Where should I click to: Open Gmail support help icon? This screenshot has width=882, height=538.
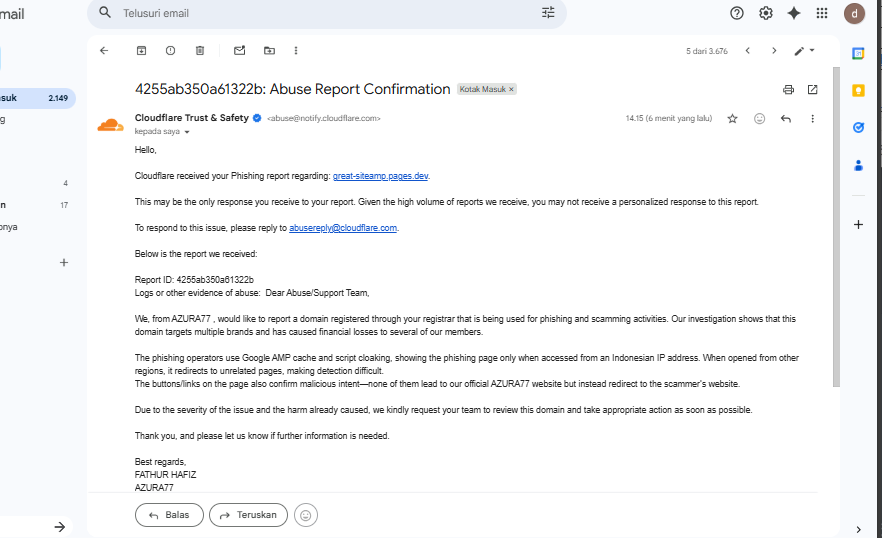737,13
